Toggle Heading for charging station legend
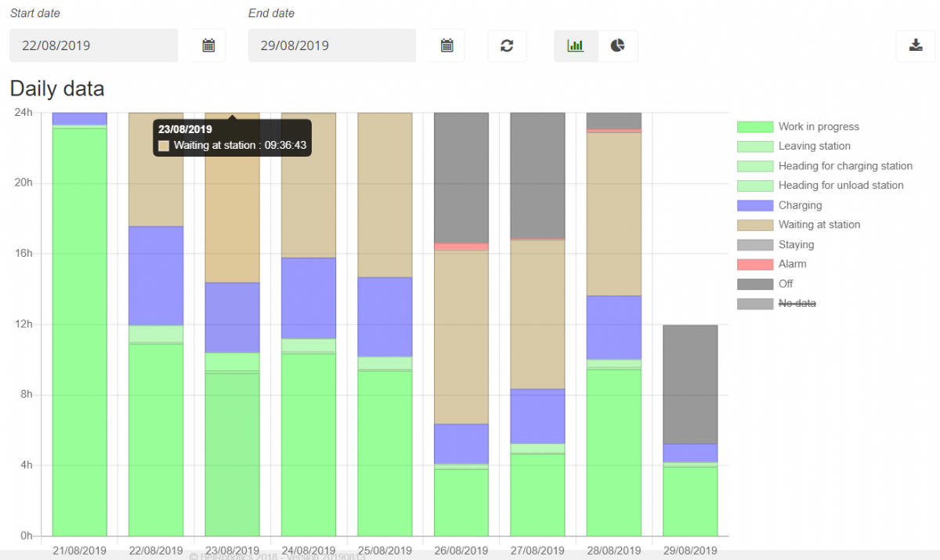This screenshot has height=560, width=940. [x=844, y=166]
